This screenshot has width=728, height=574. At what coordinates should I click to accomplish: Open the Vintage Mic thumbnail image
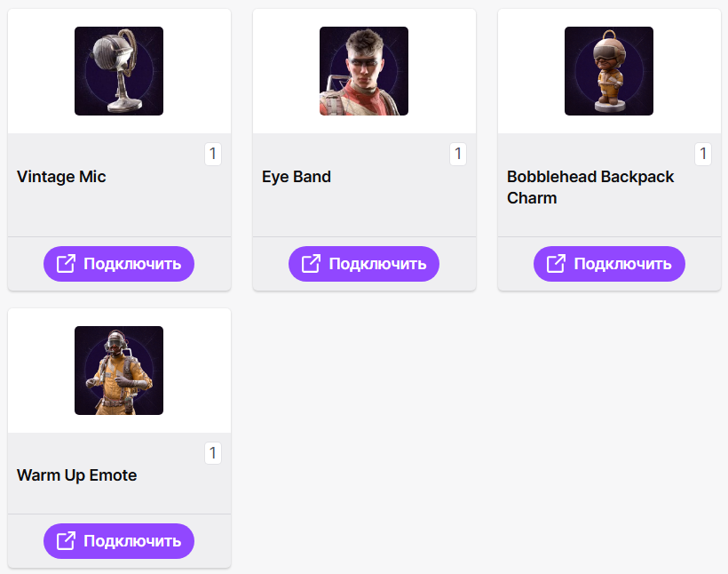click(119, 71)
